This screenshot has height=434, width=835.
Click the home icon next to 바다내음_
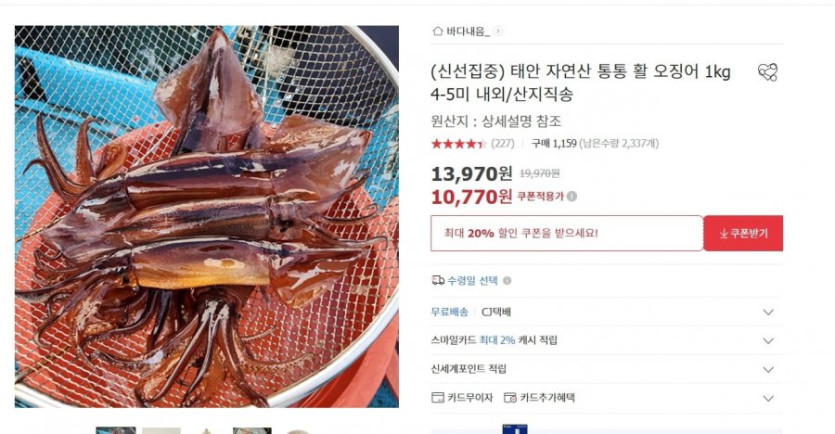[438, 31]
